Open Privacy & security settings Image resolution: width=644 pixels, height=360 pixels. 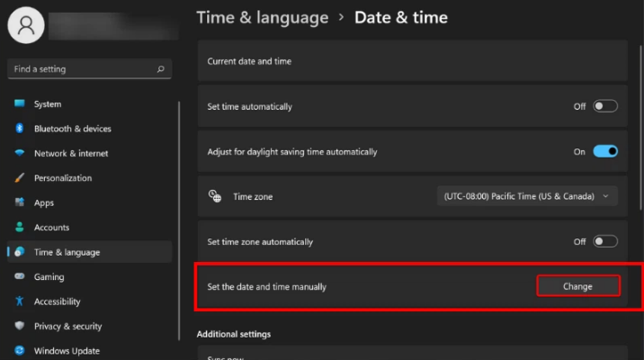coord(90,326)
